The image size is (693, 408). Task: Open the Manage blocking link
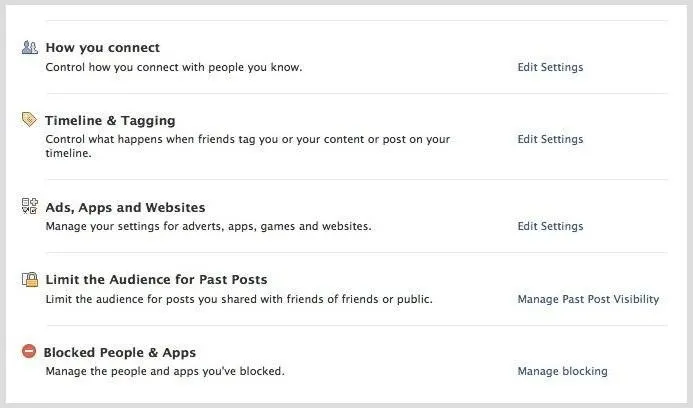[563, 371]
